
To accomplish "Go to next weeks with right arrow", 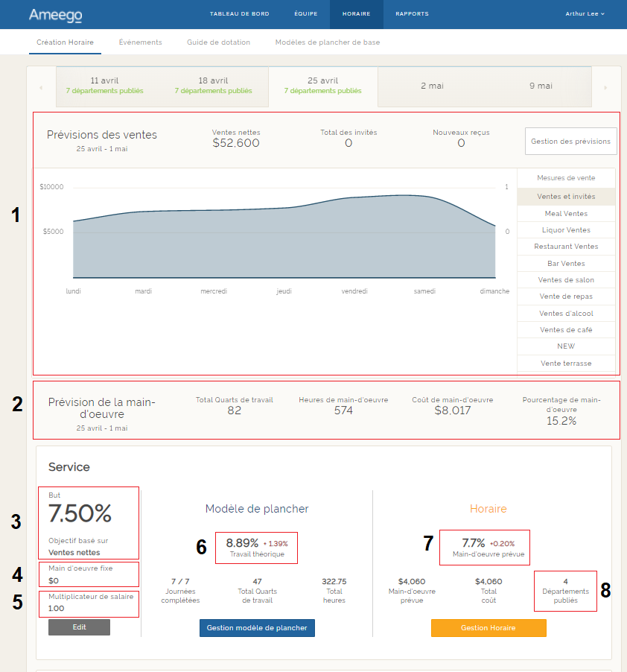I will coord(605,87).
